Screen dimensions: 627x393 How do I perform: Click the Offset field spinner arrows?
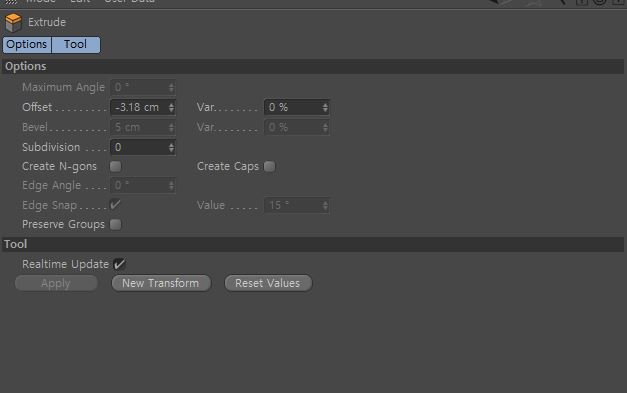(x=172, y=108)
